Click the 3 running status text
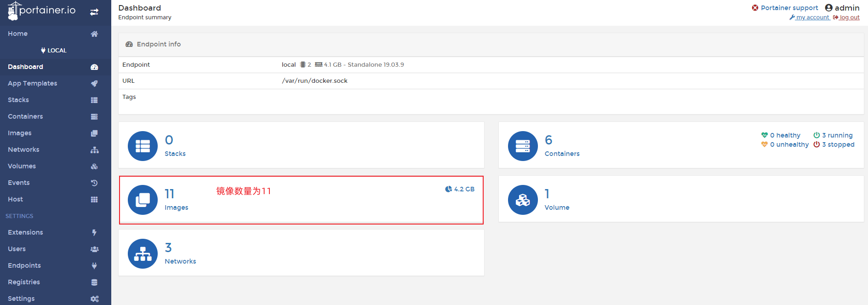 pos(837,135)
